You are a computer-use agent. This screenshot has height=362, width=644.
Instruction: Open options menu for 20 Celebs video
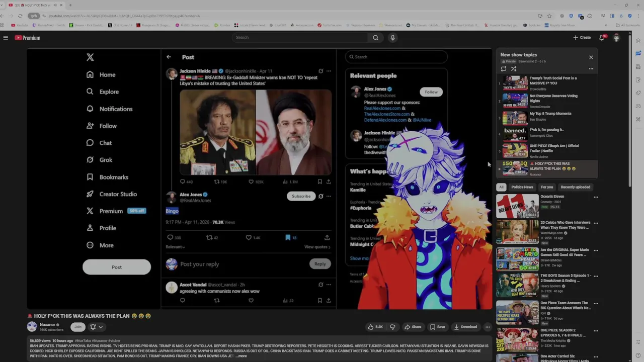(596, 223)
